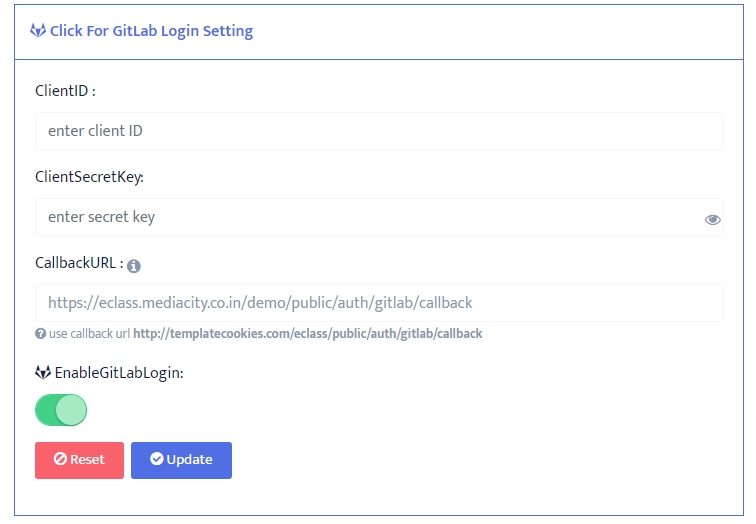Screen dimensions: 756x524
Task: Click the CallbackURL label
Action: click(x=79, y=263)
